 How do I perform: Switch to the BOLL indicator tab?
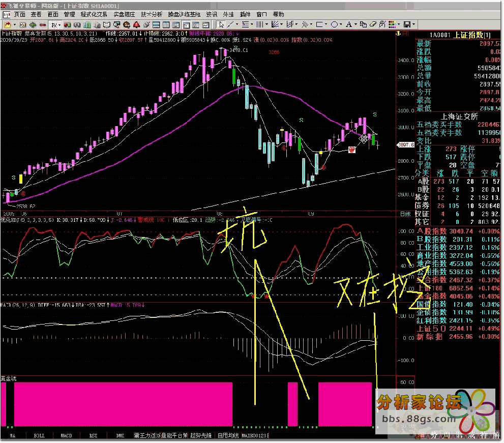coord(39,436)
